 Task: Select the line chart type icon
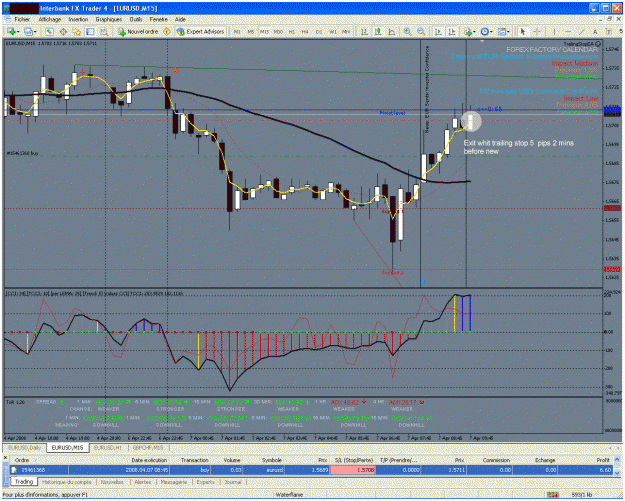[392, 31]
